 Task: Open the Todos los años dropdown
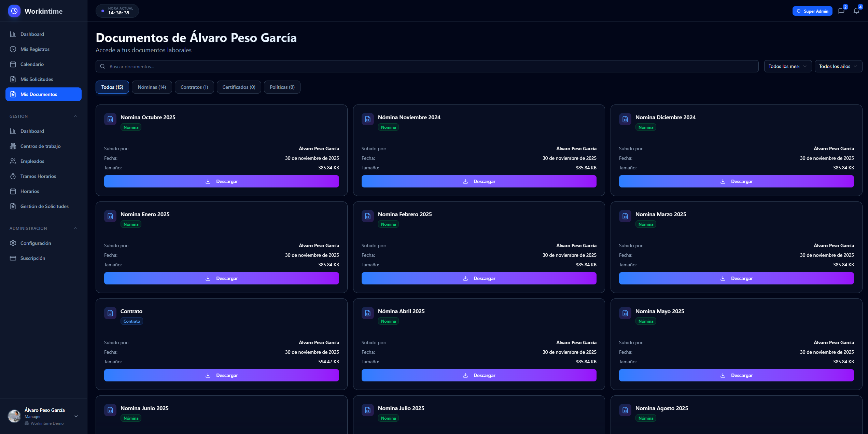point(838,66)
